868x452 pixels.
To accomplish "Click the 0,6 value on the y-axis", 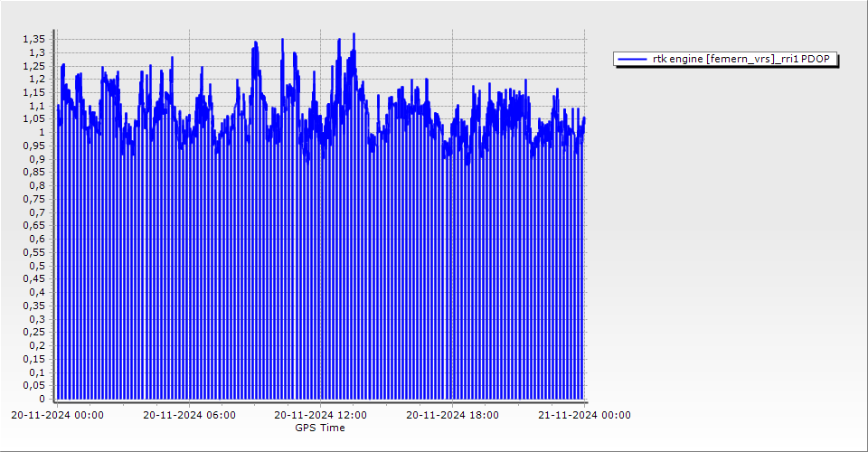I will point(37,239).
